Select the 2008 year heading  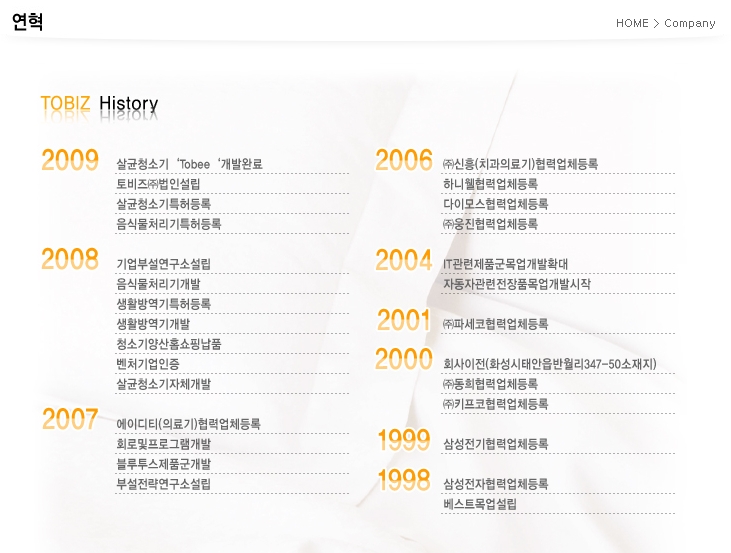(x=70, y=260)
